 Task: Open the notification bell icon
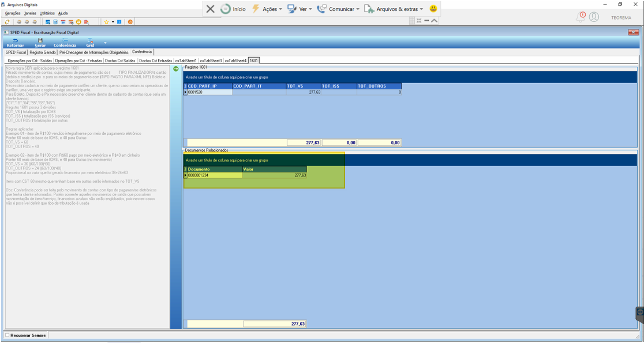pyautogui.click(x=581, y=17)
